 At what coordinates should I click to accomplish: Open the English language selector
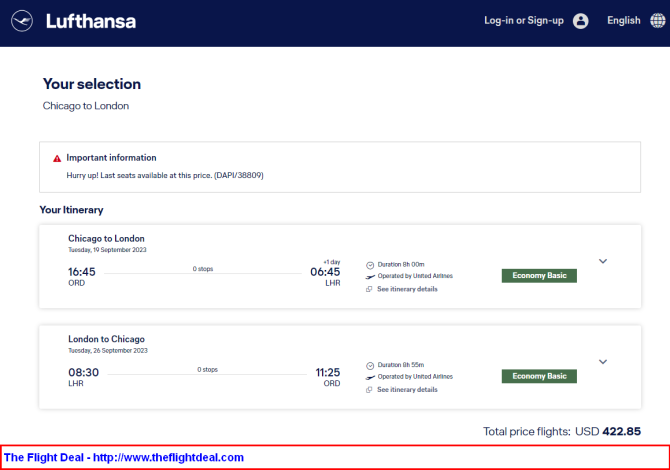click(x=623, y=21)
